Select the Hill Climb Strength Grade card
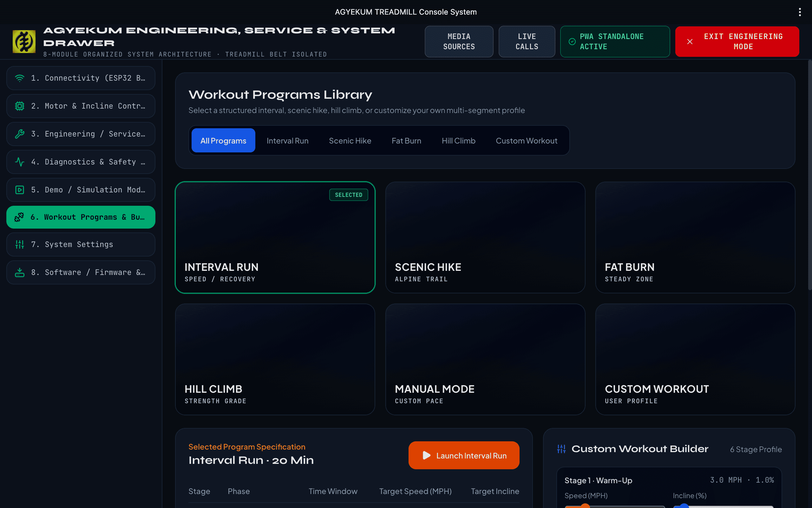Screen dimensions: 812x508 275,359
